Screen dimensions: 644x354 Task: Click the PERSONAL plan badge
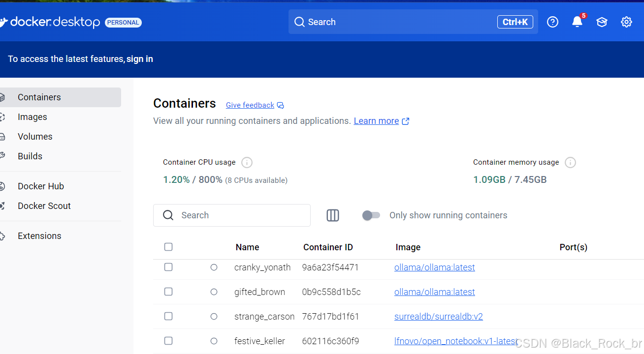click(123, 22)
